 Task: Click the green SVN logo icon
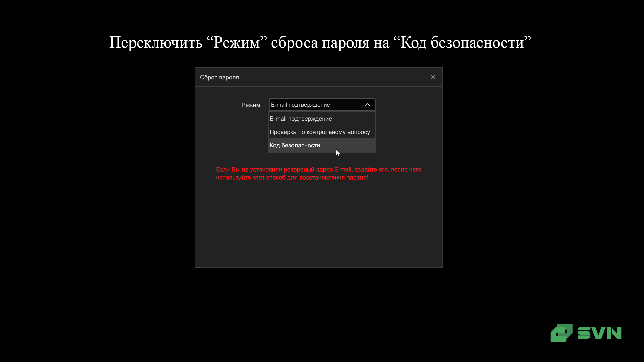pyautogui.click(x=561, y=333)
